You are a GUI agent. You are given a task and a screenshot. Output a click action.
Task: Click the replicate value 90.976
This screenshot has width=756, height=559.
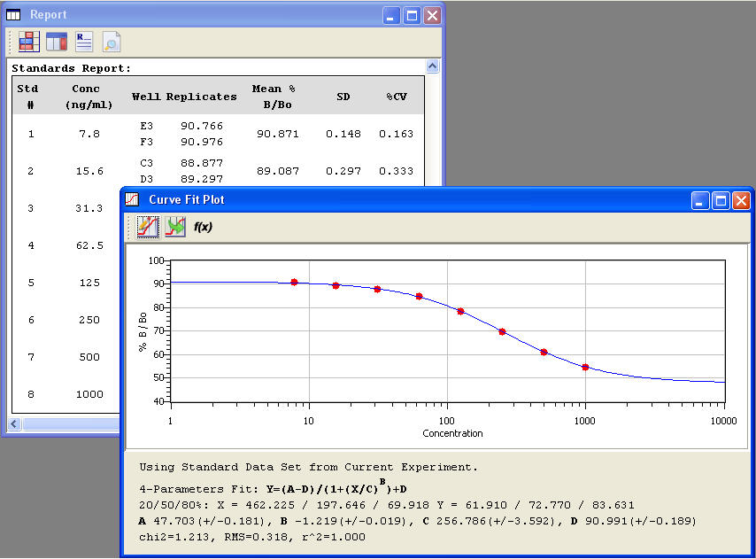tap(202, 143)
